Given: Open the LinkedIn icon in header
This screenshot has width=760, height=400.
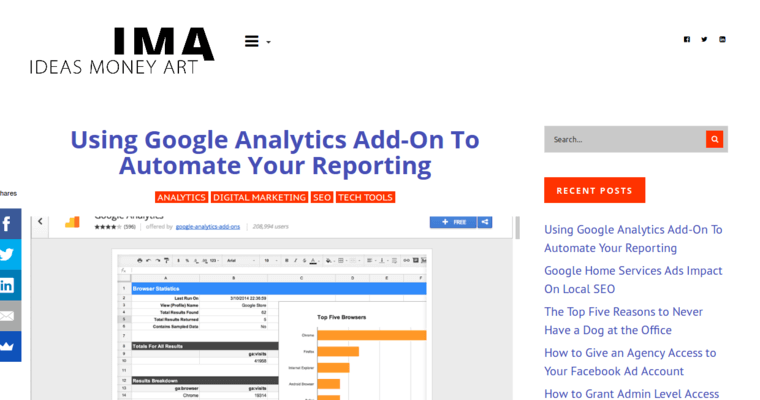Looking at the screenshot, I should point(722,39).
